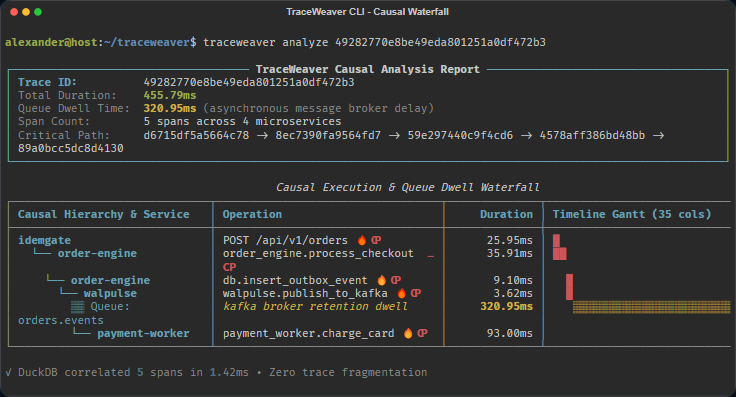Click the ~/traceweaver path in the prompt
Image resolution: width=736 pixels, height=397 pixels.
click(x=146, y=42)
